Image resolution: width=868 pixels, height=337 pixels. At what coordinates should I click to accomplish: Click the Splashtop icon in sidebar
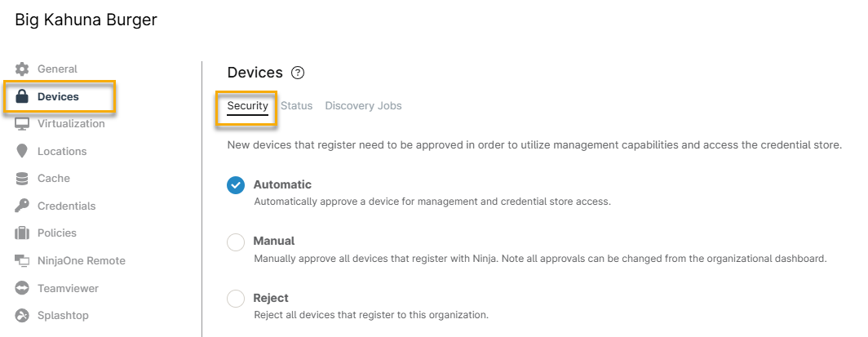click(x=22, y=316)
